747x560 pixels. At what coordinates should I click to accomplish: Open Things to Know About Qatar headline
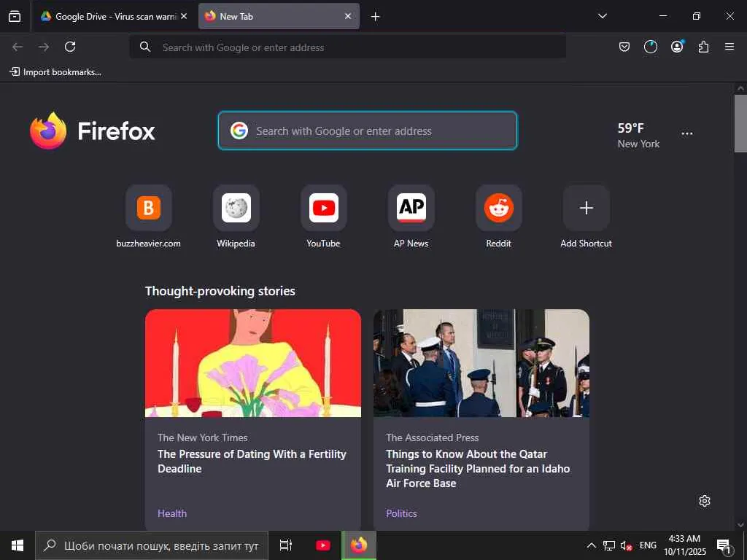[x=478, y=469]
